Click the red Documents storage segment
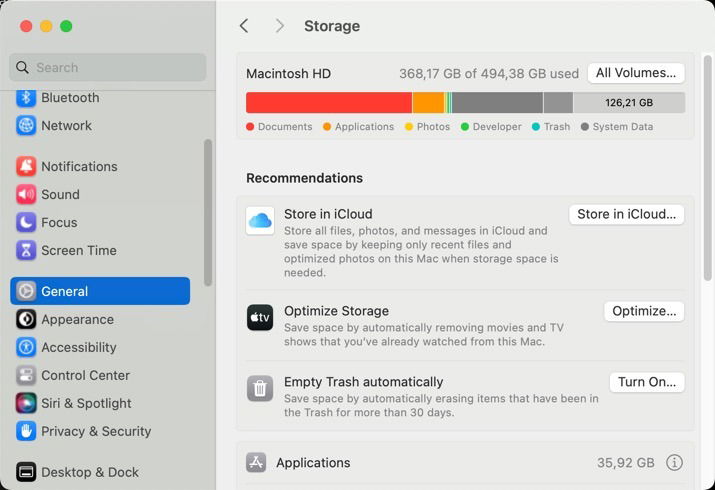The width and height of the screenshot is (715, 490). tap(329, 103)
